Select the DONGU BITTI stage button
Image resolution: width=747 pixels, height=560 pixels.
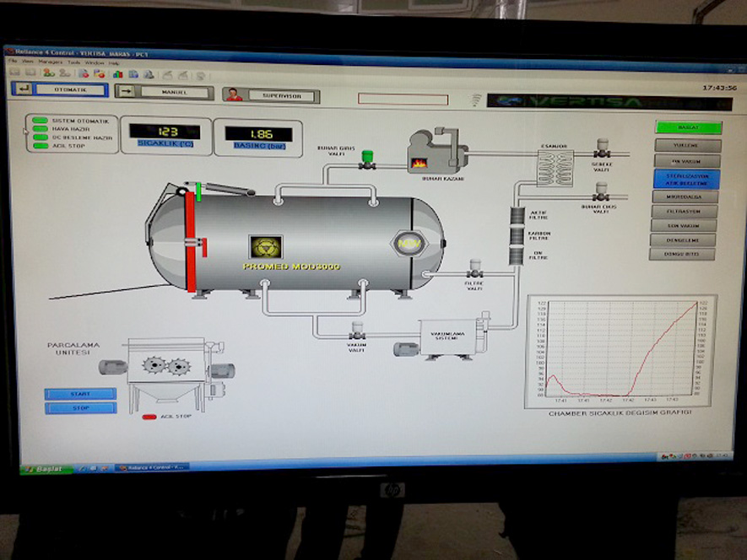coord(682,254)
